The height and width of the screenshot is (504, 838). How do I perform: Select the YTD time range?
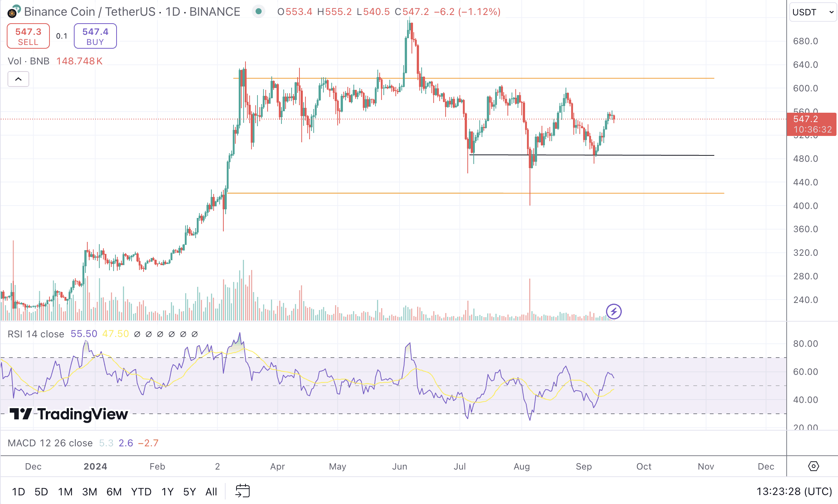(x=141, y=491)
